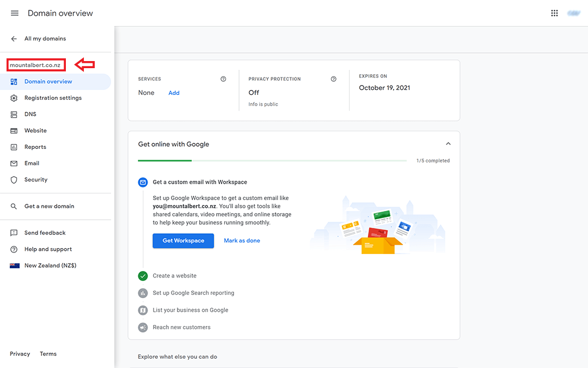Open the blurred account avatar
This screenshot has width=588, height=368.
click(x=574, y=13)
